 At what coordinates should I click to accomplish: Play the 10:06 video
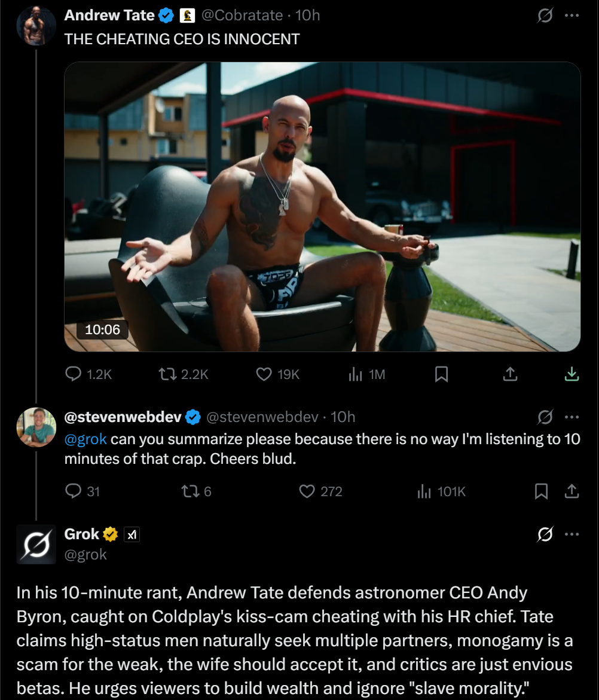[x=322, y=206]
